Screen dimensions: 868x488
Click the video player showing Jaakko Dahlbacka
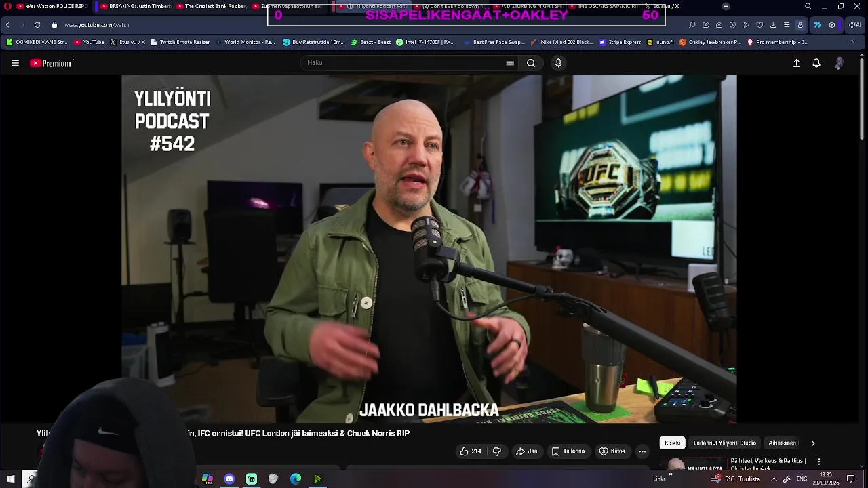tap(429, 249)
